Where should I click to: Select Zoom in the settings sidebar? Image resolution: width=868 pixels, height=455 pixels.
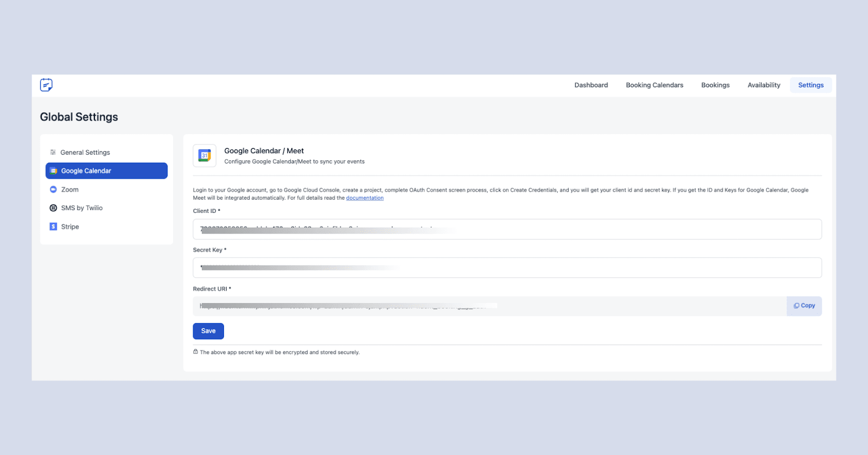point(106,189)
